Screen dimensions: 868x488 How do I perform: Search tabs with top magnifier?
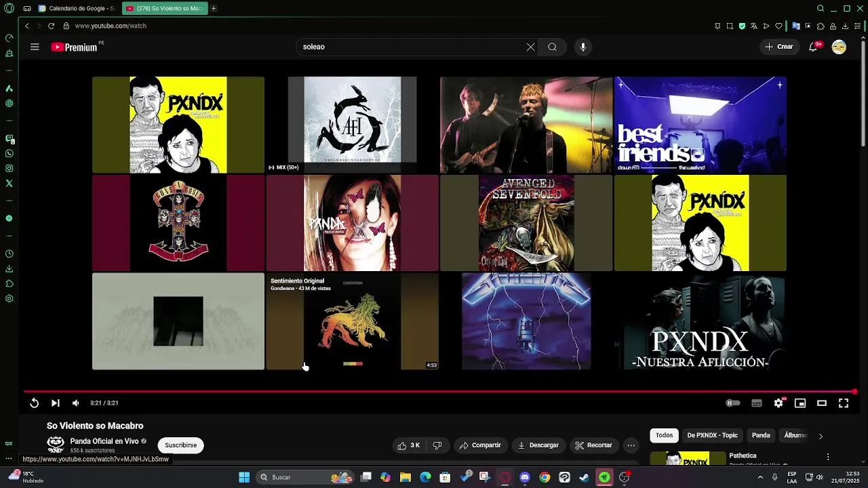click(821, 8)
